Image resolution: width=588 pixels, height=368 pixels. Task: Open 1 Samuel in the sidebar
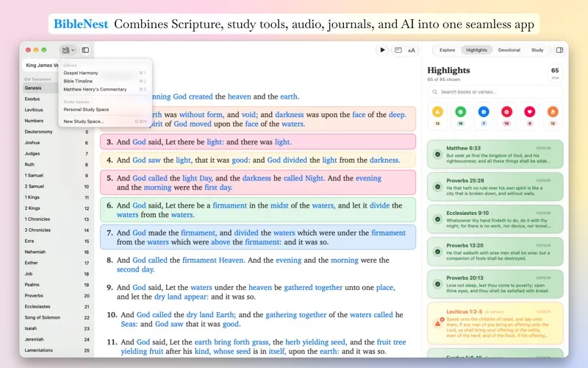coord(57,175)
